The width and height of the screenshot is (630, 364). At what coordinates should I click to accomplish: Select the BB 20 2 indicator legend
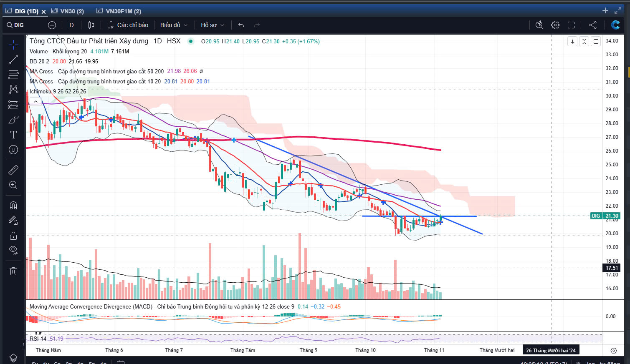point(39,61)
